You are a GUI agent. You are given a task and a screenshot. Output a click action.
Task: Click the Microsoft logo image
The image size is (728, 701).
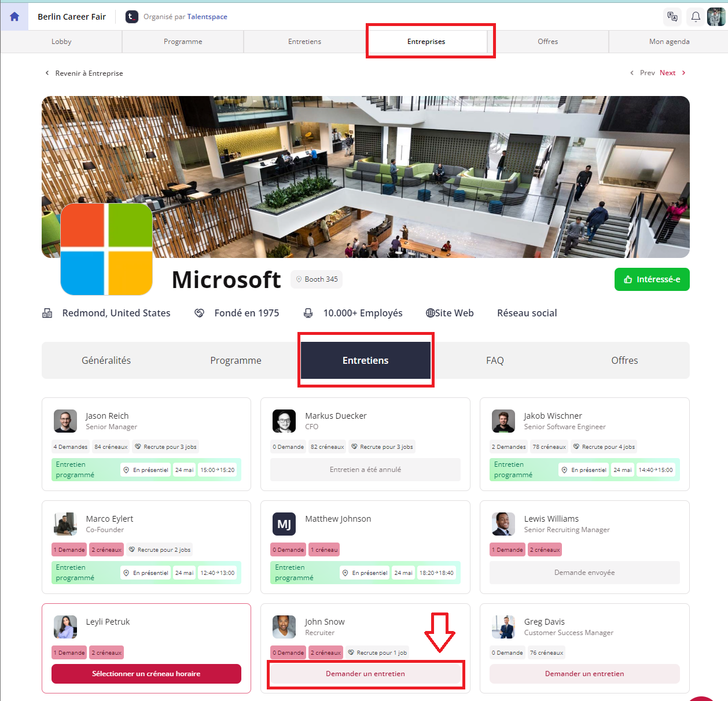(x=106, y=249)
